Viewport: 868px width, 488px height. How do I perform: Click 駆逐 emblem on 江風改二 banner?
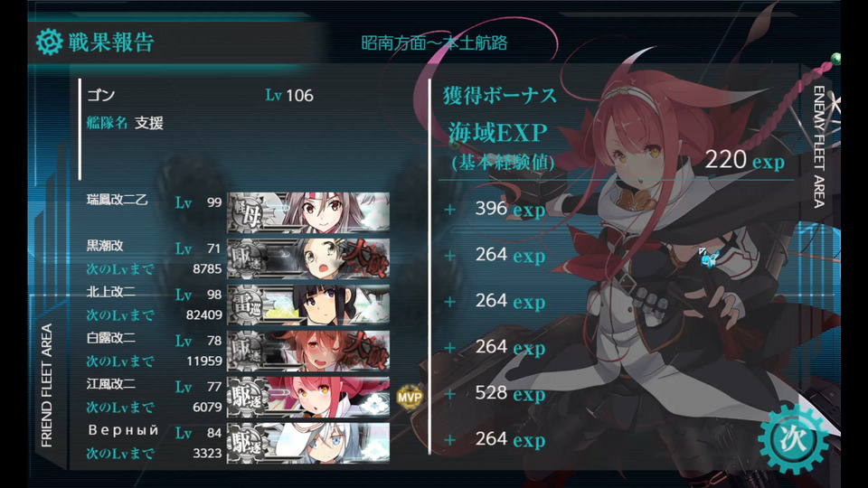point(248,397)
